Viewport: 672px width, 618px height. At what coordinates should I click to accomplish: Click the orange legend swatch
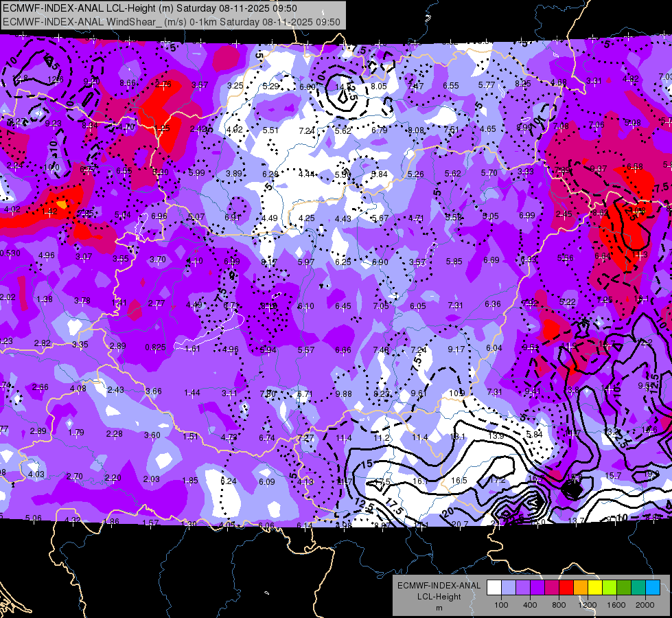pos(581,588)
